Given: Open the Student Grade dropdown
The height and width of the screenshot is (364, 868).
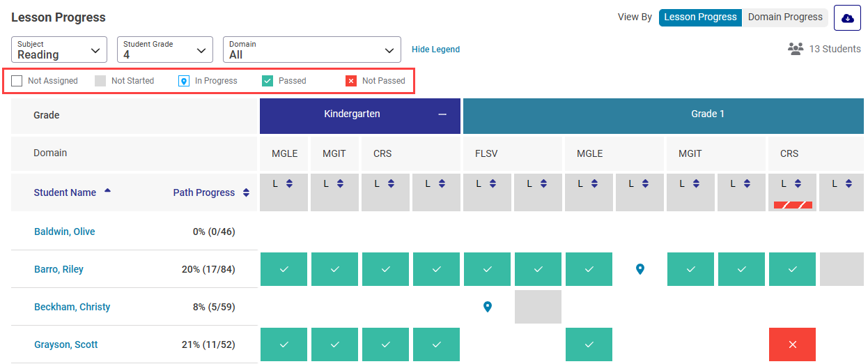Looking at the screenshot, I should point(164,50).
